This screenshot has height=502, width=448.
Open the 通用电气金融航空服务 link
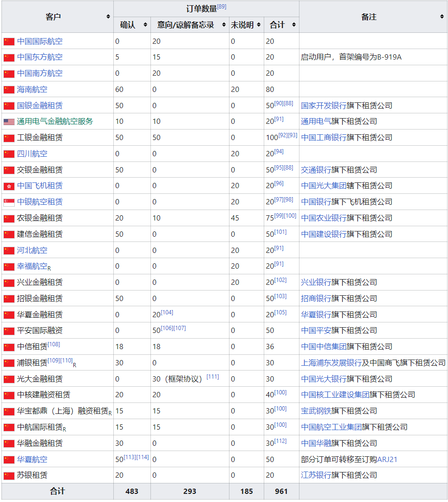(x=55, y=121)
